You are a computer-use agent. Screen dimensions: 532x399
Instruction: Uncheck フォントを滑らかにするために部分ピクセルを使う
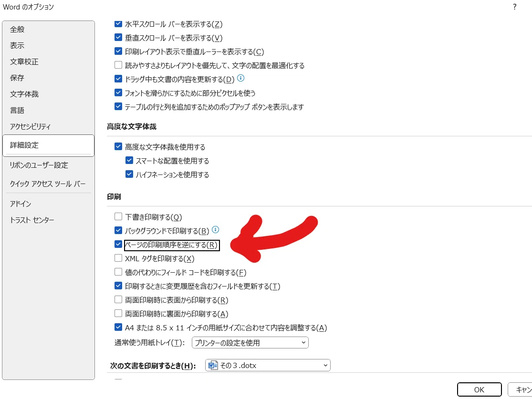coord(118,92)
